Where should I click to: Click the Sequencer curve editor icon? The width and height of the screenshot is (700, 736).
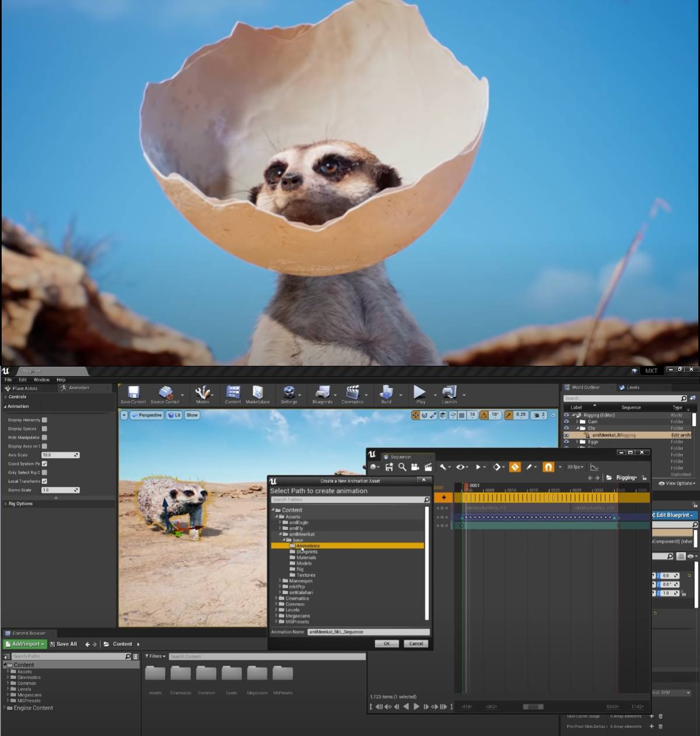click(594, 467)
